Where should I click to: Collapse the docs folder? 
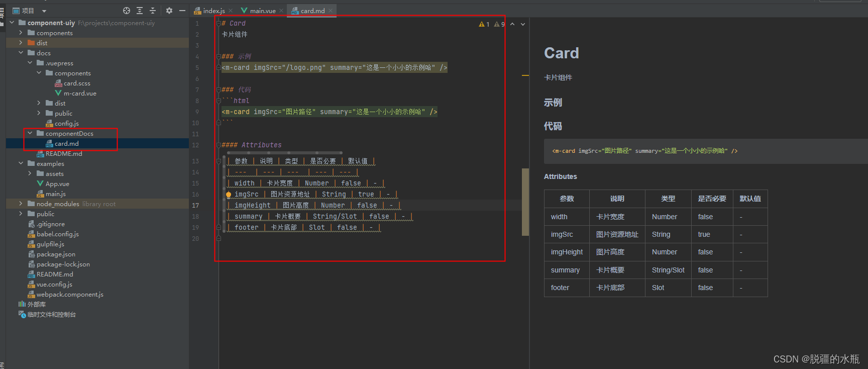tap(21, 53)
